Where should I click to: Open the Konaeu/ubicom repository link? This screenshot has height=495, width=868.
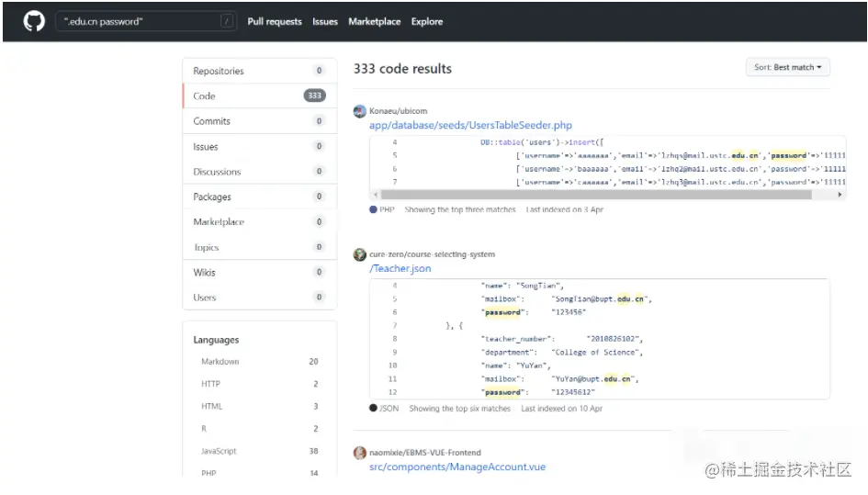tap(398, 111)
